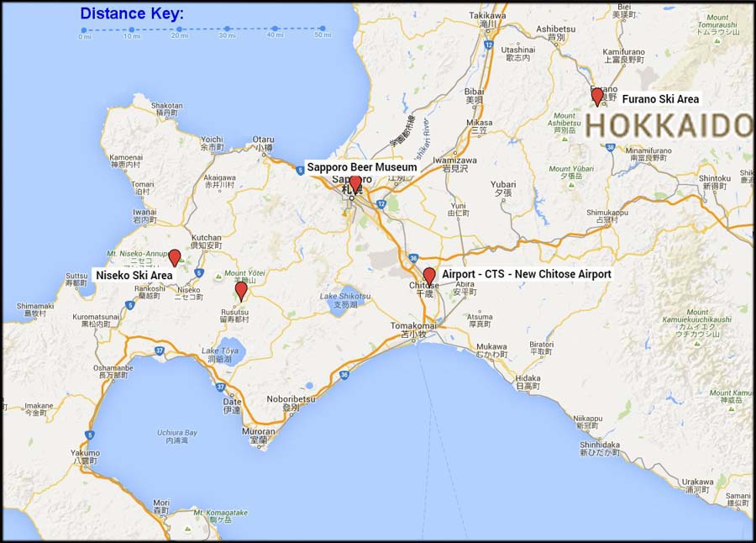756x543 pixels.
Task: Click the Takikawa town label
Action: [x=487, y=19]
